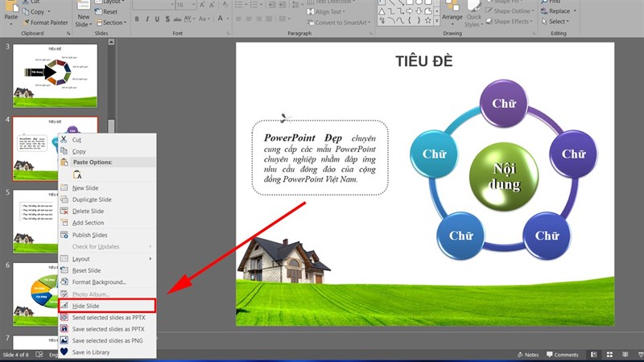Click the PowerPoint Đẹp dotted text box
Viewport: 644px width, 362px height.
pos(320,158)
